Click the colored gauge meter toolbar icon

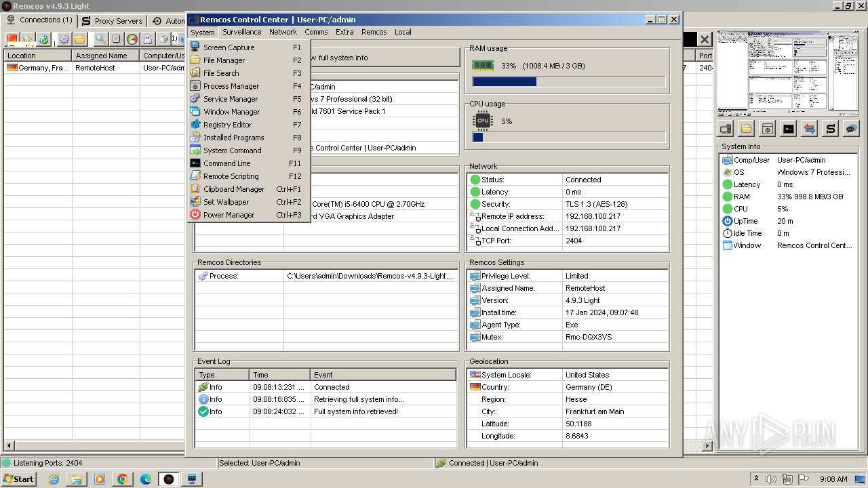click(132, 39)
